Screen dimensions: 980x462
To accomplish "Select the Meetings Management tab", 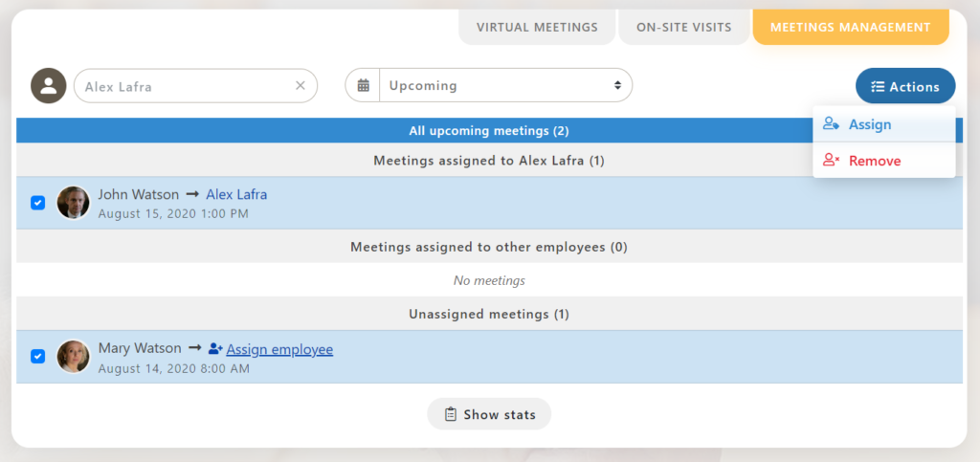I will point(850,28).
